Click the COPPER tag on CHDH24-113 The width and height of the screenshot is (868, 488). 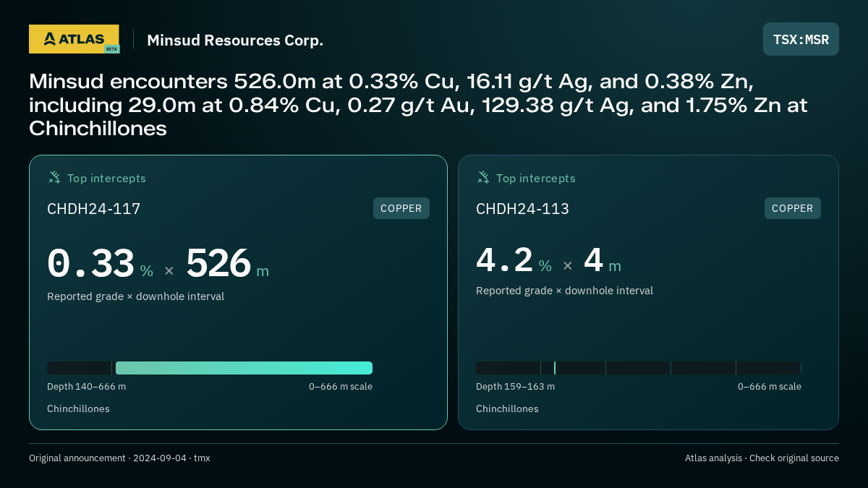tap(793, 208)
